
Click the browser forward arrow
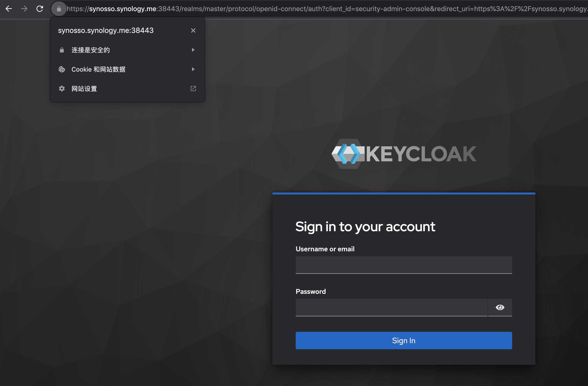pyautogui.click(x=24, y=9)
